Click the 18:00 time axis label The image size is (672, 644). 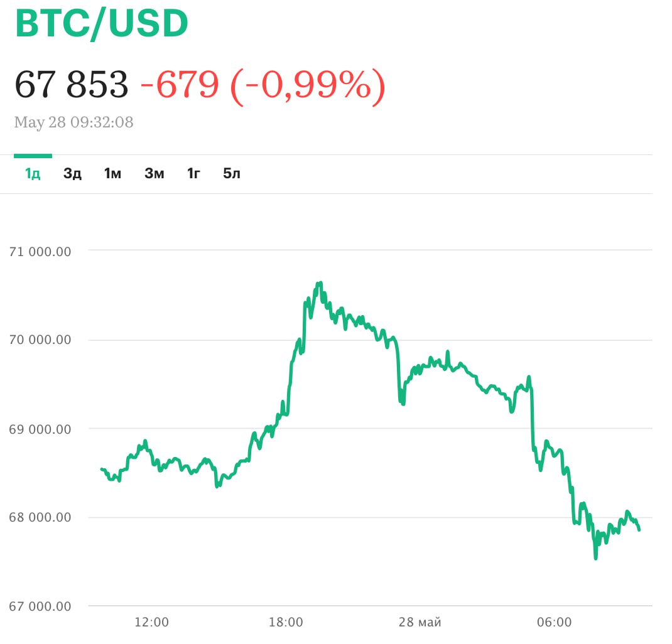286,623
